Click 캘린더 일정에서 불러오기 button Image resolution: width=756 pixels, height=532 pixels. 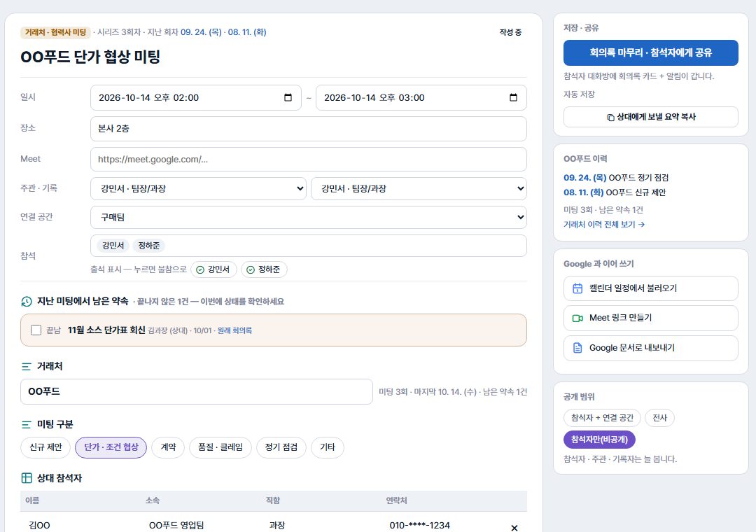tap(651, 288)
